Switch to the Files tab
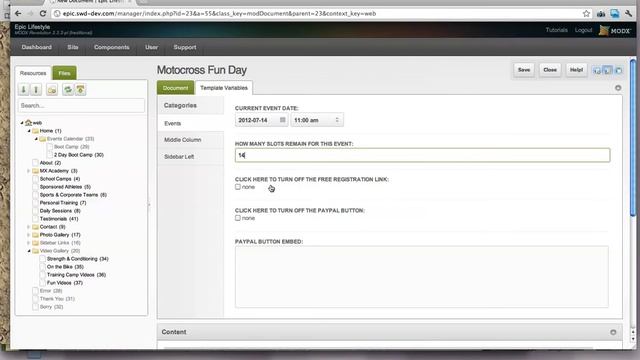 [64, 73]
